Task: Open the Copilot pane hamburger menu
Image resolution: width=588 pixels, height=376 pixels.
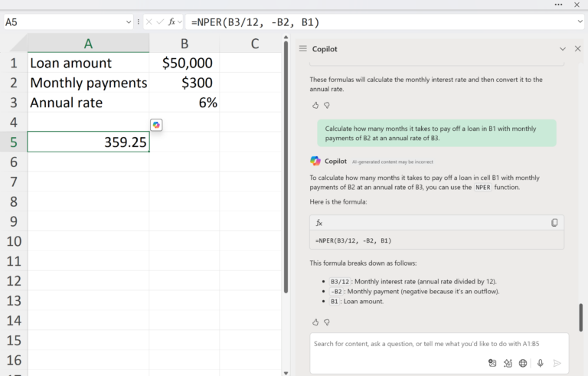Action: [303, 48]
